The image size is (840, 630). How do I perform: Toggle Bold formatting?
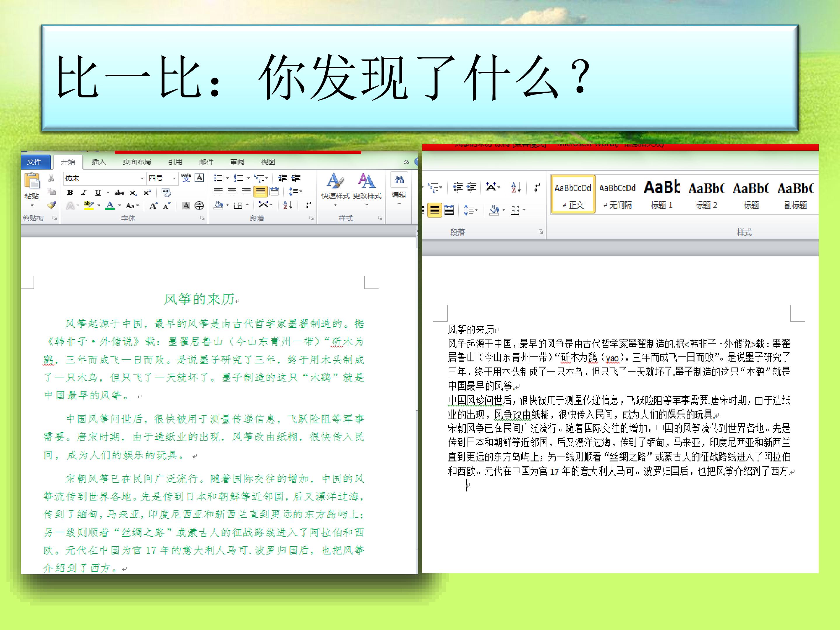pyautogui.click(x=70, y=192)
